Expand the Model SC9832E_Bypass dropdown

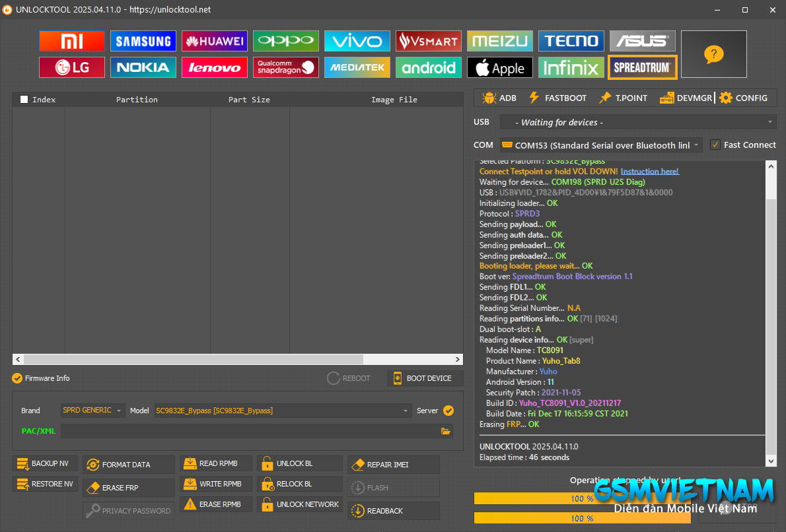click(x=283, y=411)
